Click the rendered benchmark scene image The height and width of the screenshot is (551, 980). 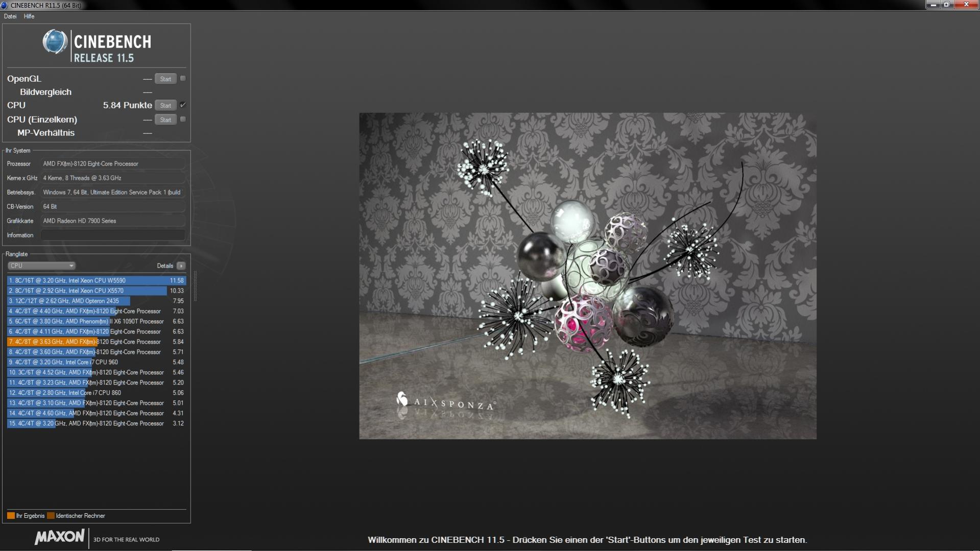pos(588,276)
